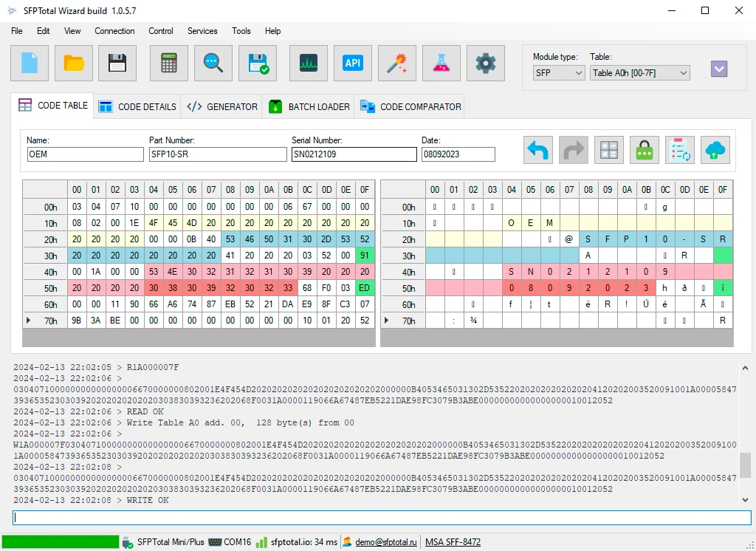Open the Table A0h [00-7F] dropdown

(x=640, y=73)
